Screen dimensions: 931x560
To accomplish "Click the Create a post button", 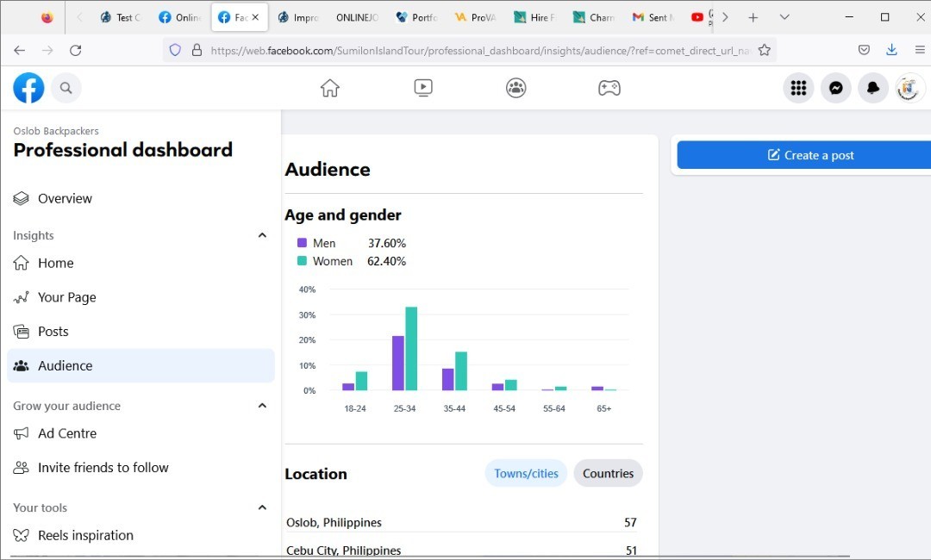I will point(804,155).
